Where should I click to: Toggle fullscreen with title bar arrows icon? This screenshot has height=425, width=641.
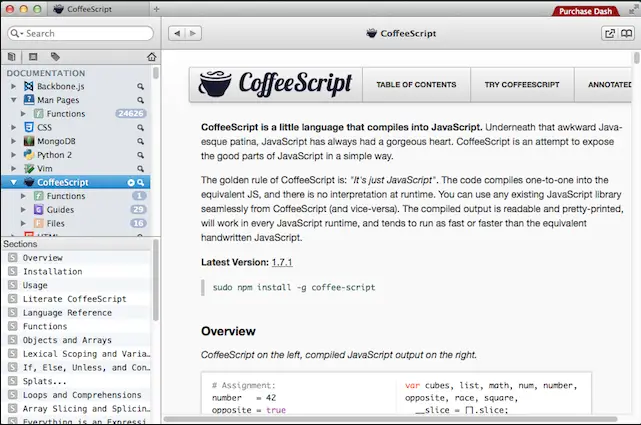632,9
